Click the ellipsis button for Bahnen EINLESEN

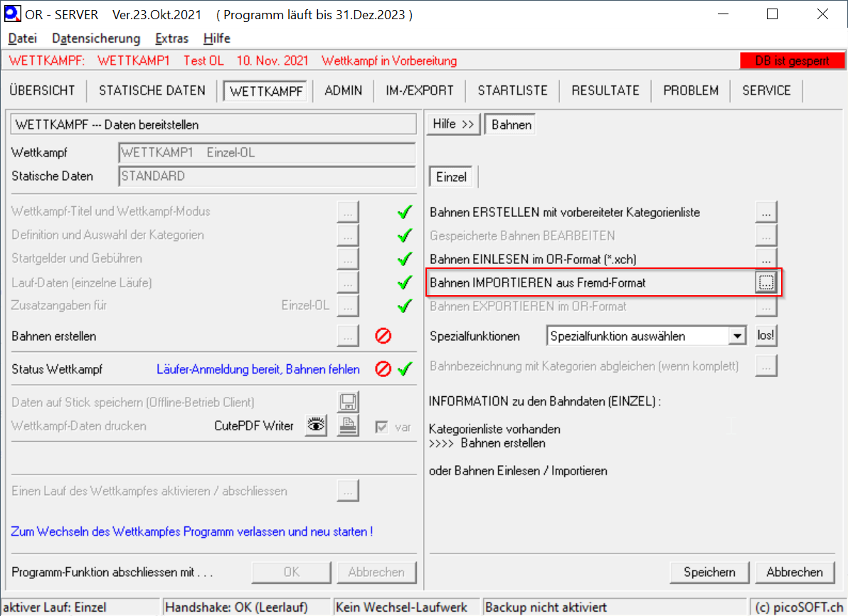(x=765, y=258)
